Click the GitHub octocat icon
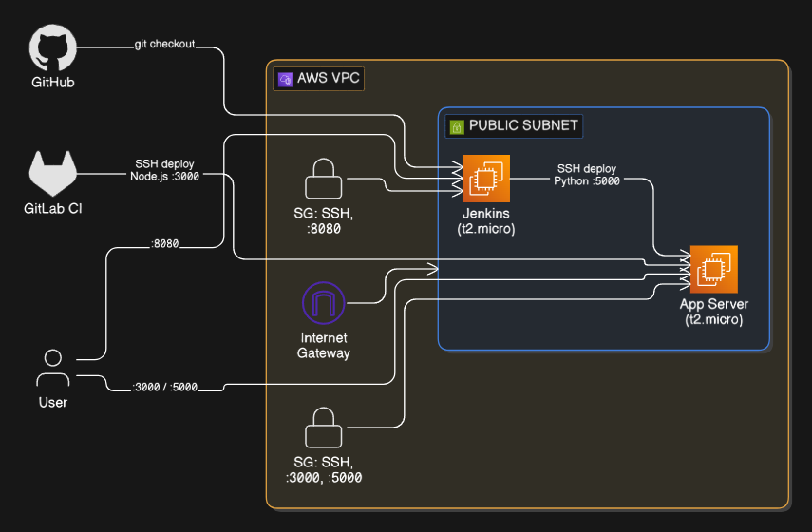Screen dimensions: 812x532 pyautogui.click(x=53, y=47)
